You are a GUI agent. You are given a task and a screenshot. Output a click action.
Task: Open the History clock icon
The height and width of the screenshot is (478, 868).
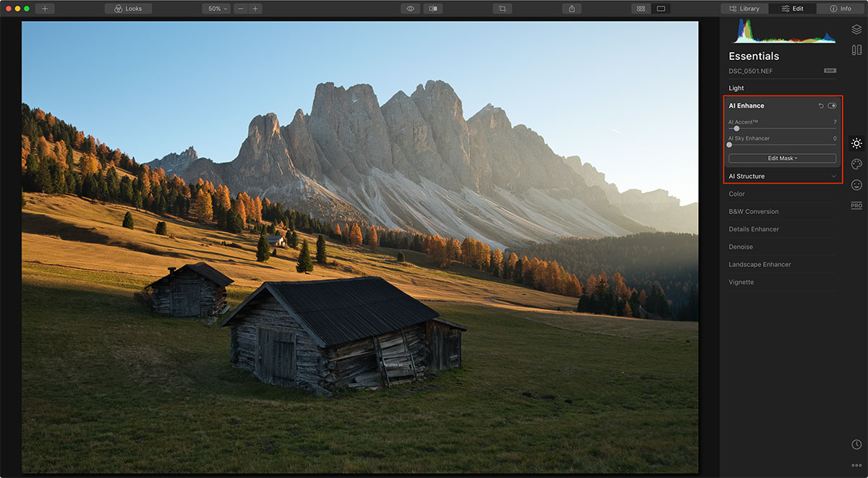pos(856,444)
